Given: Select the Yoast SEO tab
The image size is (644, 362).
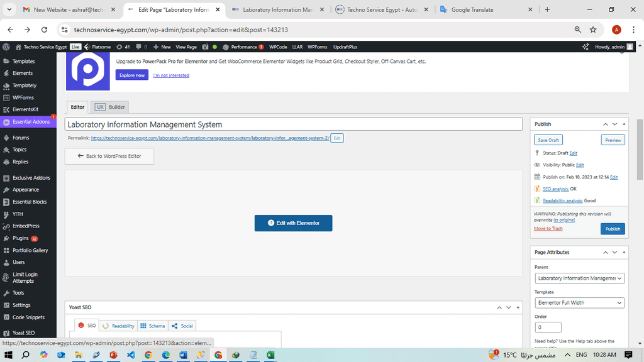Looking at the screenshot, I should click(x=87, y=326).
